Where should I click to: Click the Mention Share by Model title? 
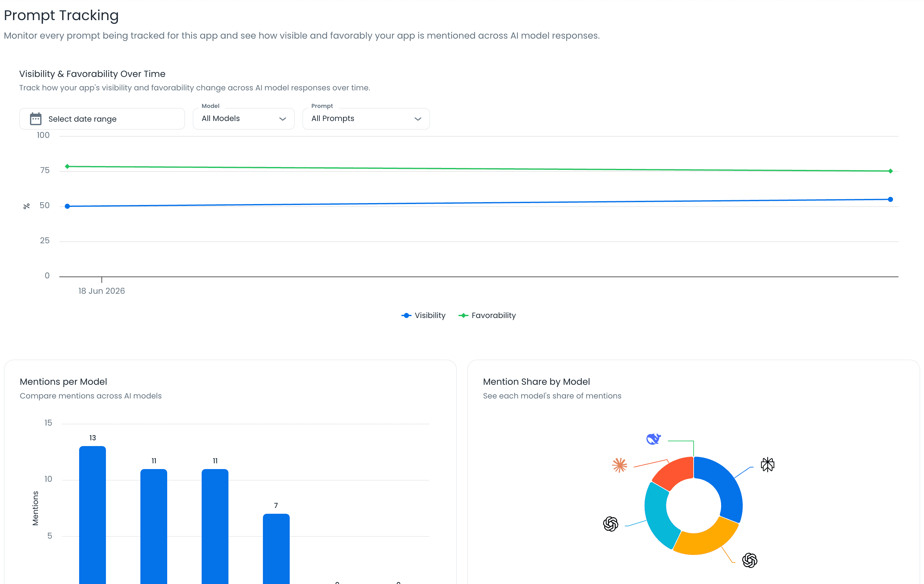(x=536, y=382)
